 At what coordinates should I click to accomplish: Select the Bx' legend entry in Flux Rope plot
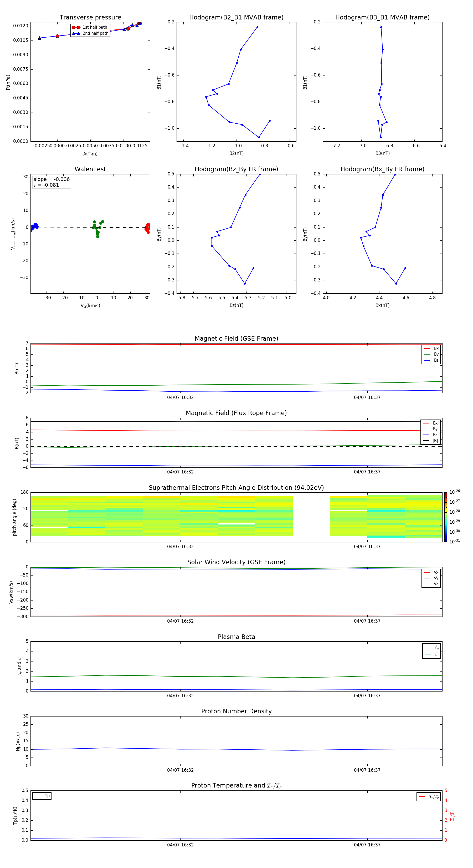(431, 423)
